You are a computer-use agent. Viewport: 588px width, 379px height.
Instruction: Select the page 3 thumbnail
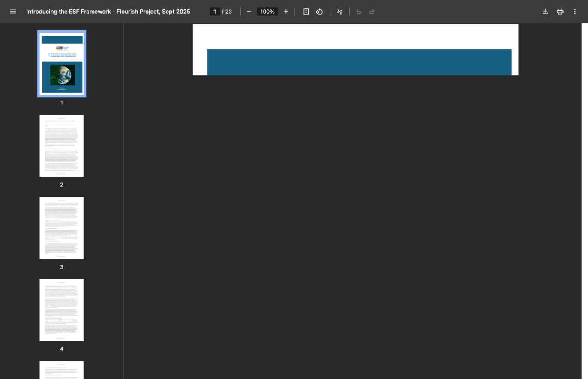(62, 228)
